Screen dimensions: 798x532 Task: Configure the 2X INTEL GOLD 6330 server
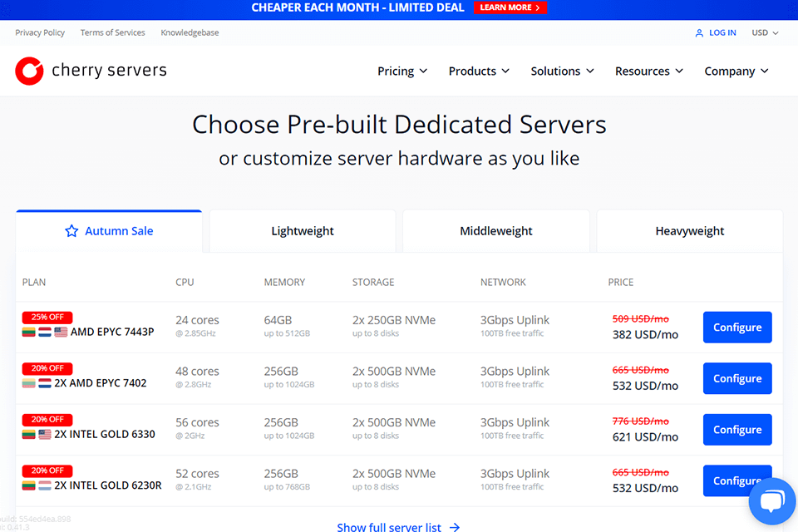pos(737,430)
